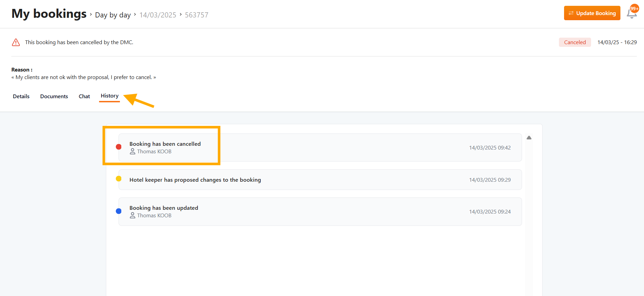Screen dimensions: 644x296
Task: Go to My bookings breadcrumb
Action: (49, 14)
